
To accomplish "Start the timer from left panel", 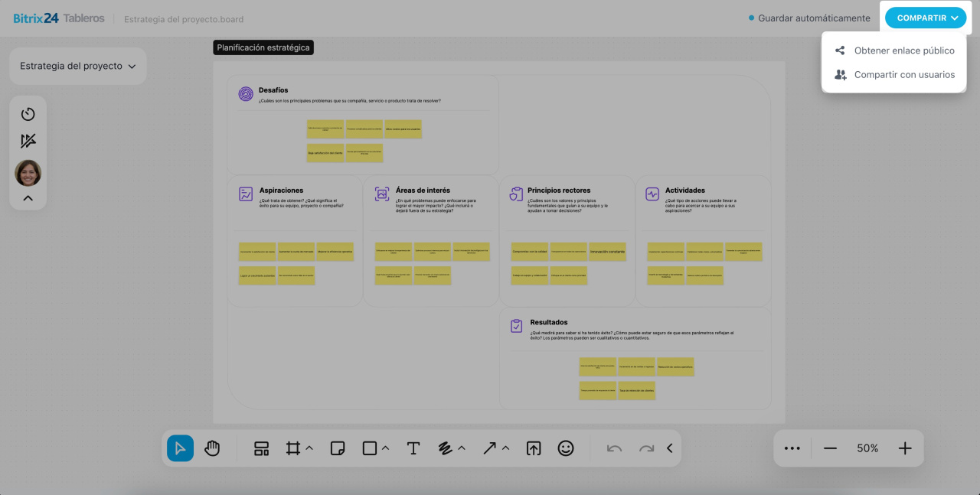I will (x=28, y=114).
